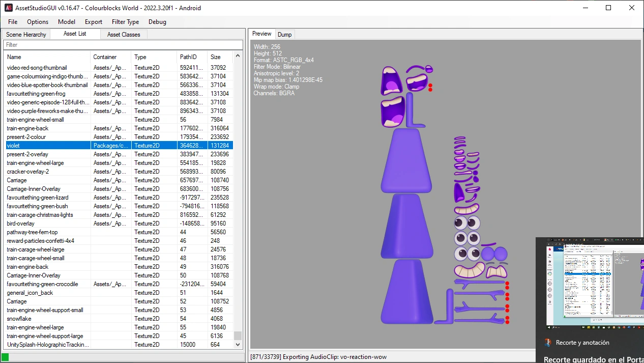Open the Filter Type menu

coord(125,22)
